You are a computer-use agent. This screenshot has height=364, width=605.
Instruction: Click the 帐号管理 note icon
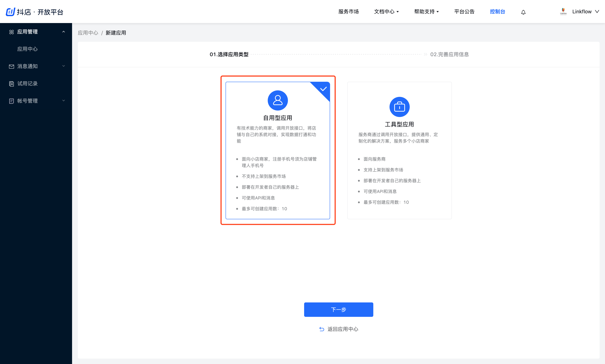click(x=11, y=101)
